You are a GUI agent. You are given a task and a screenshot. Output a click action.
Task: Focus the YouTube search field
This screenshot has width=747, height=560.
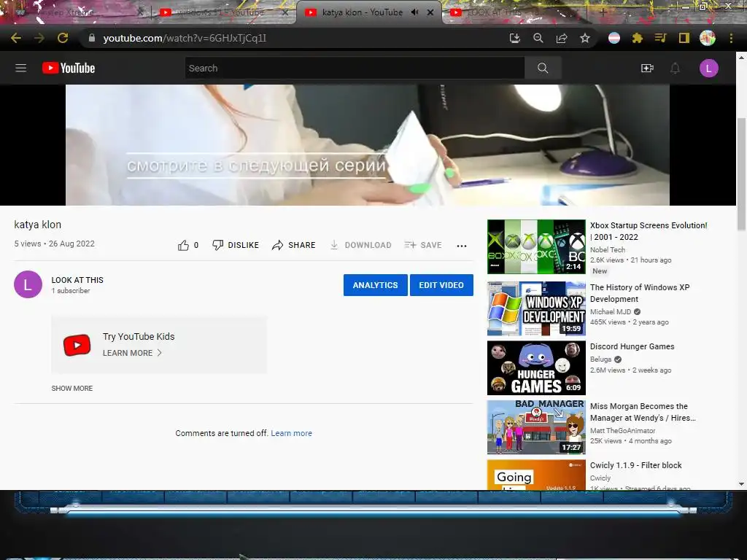click(x=355, y=68)
